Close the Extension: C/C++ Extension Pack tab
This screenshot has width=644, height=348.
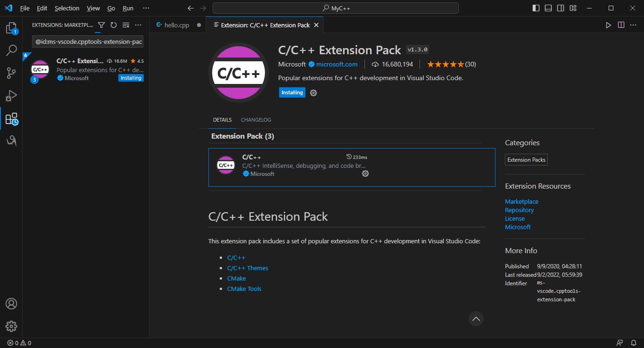[x=316, y=25]
